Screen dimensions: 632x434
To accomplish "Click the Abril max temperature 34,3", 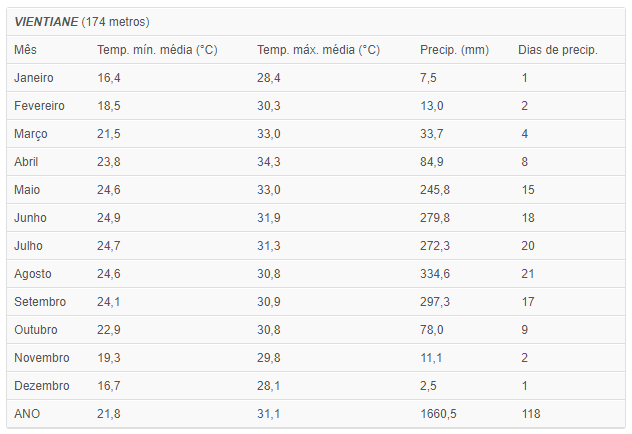I will (x=268, y=162).
